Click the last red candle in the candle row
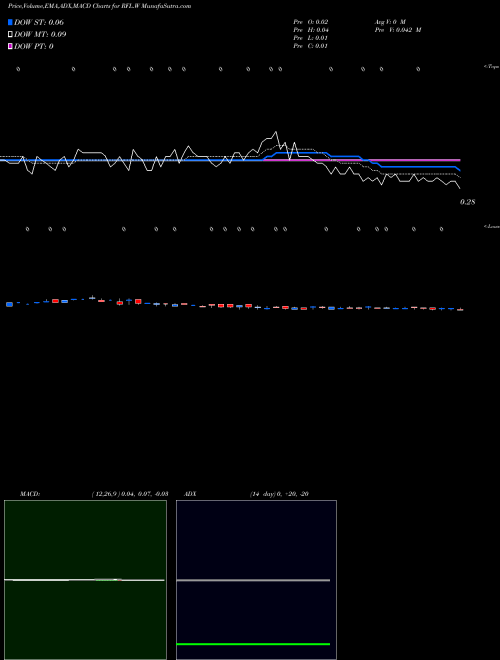 coord(460,310)
